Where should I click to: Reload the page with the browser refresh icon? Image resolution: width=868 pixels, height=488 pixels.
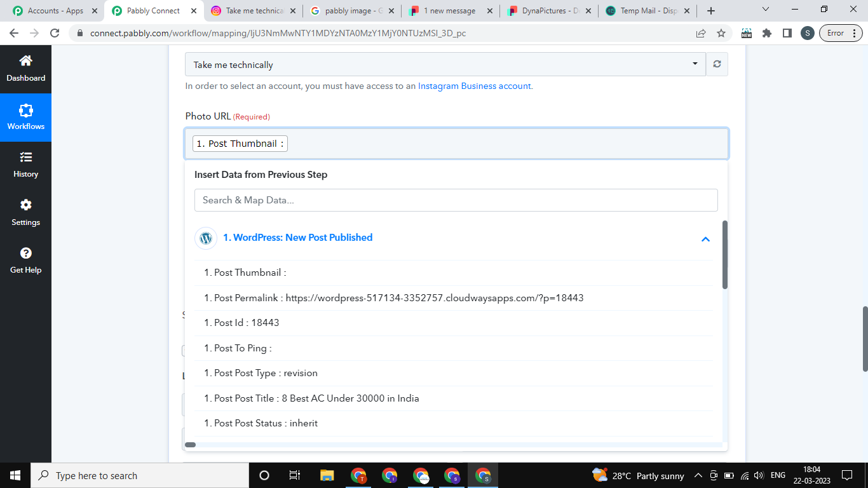pos(55,33)
